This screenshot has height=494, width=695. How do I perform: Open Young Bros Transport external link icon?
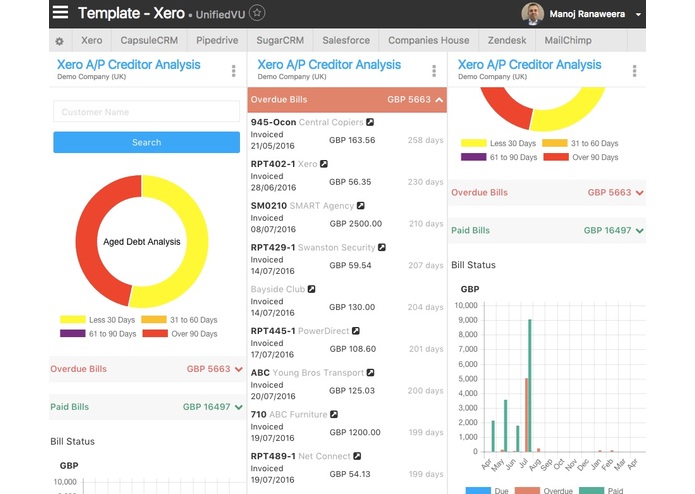click(371, 373)
